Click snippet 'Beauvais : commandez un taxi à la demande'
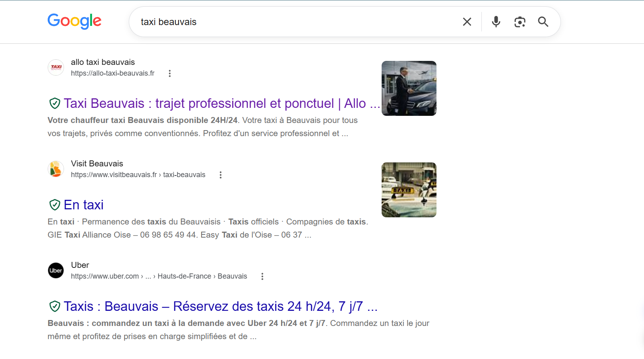 tap(136, 323)
